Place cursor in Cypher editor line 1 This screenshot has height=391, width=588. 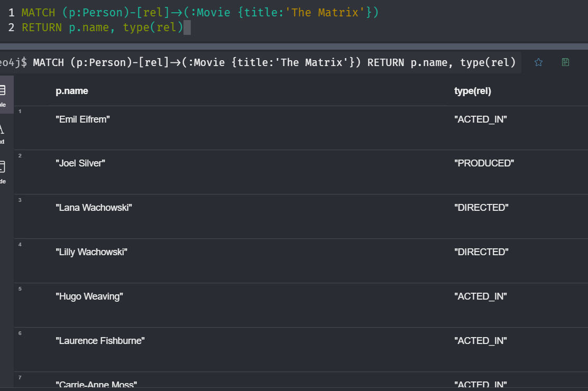(200, 12)
